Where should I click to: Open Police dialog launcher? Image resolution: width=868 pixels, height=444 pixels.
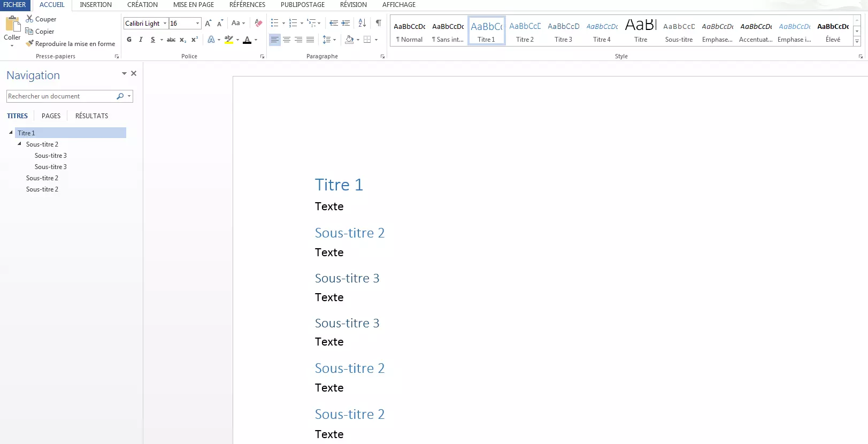point(262,56)
